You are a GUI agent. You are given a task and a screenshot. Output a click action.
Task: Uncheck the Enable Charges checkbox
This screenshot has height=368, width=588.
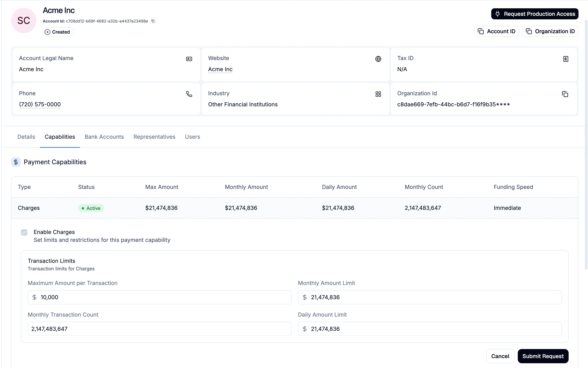pyautogui.click(x=24, y=232)
